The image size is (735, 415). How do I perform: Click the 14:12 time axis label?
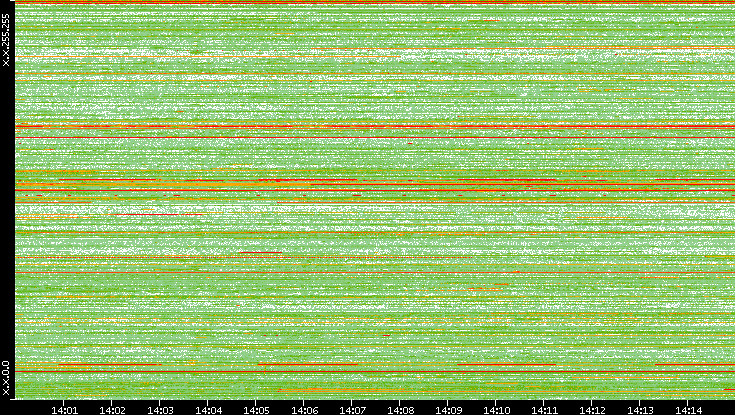coord(592,410)
